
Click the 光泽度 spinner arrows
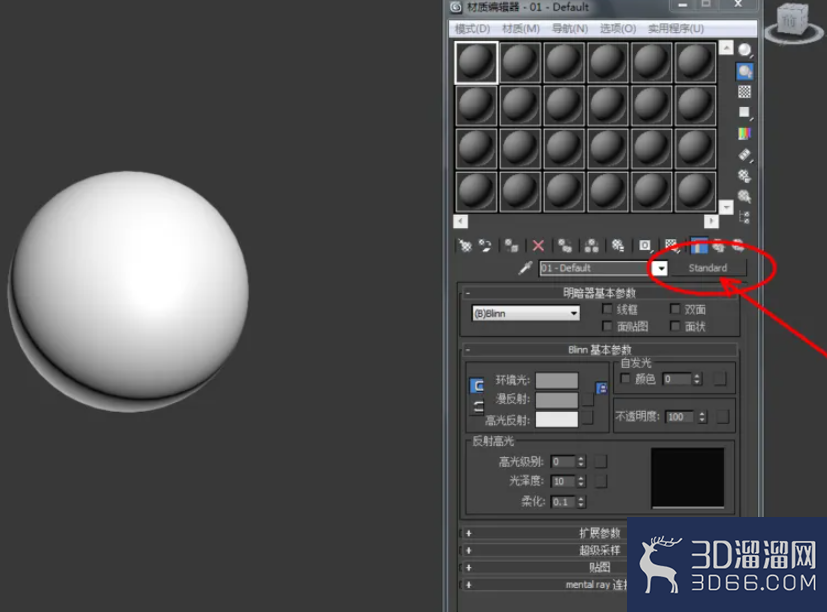tap(581, 481)
